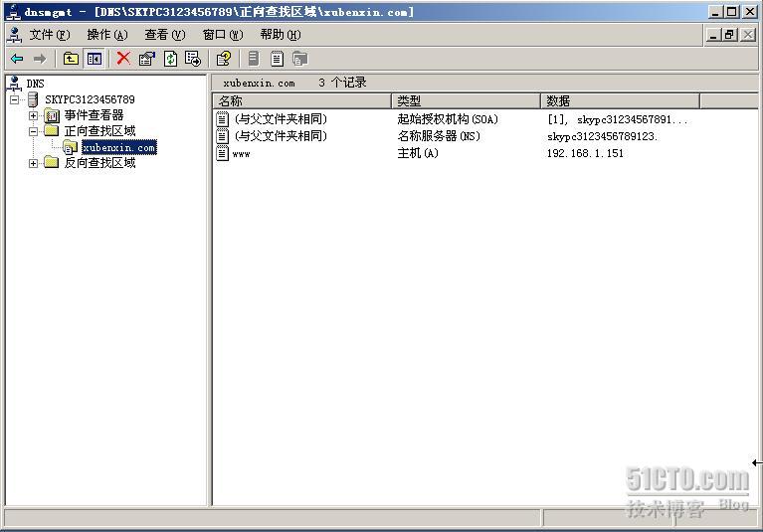Collapse the 正向查找区域 node
763x532 pixels.
point(33,131)
